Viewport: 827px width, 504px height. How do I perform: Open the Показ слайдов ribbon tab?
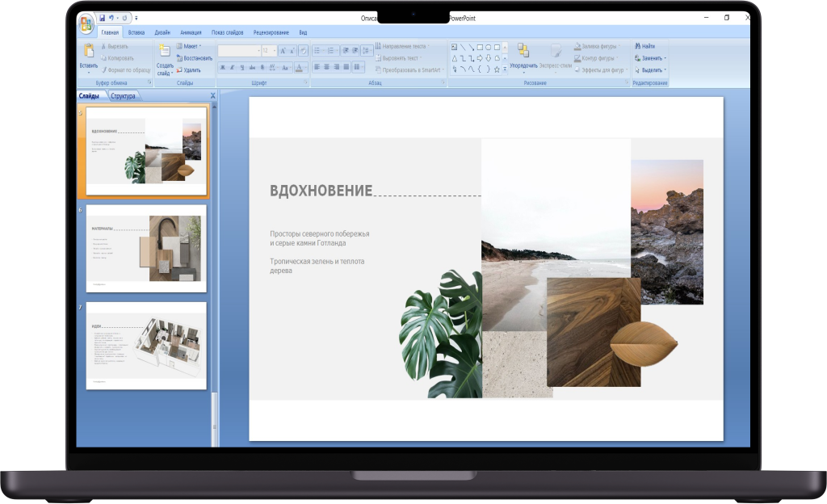(x=227, y=32)
